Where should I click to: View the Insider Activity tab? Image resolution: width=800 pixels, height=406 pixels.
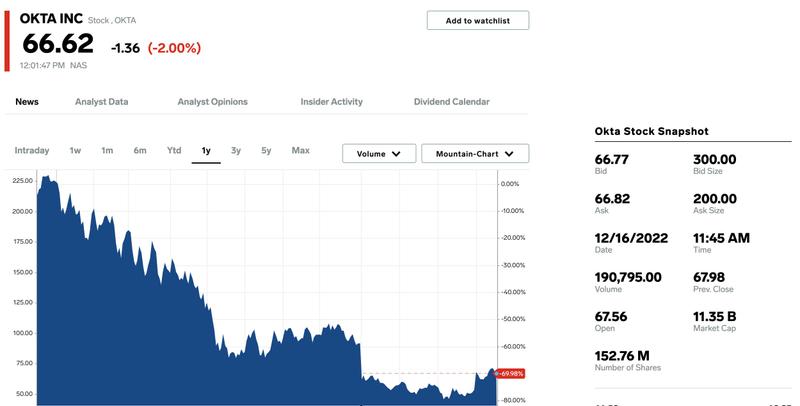332,102
